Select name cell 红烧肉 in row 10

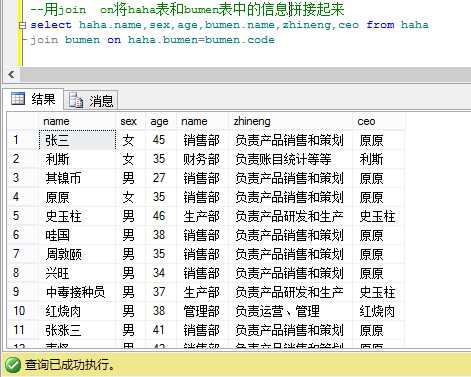(x=77, y=311)
